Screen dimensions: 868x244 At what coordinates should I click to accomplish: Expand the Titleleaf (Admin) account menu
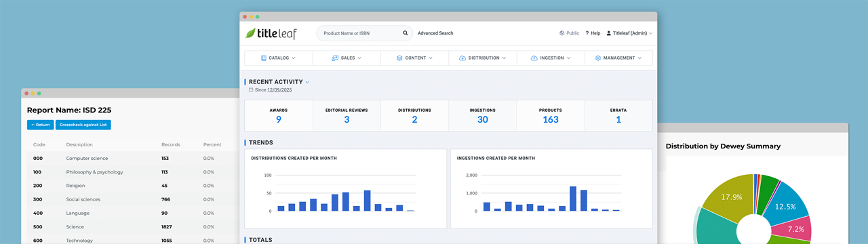click(630, 33)
